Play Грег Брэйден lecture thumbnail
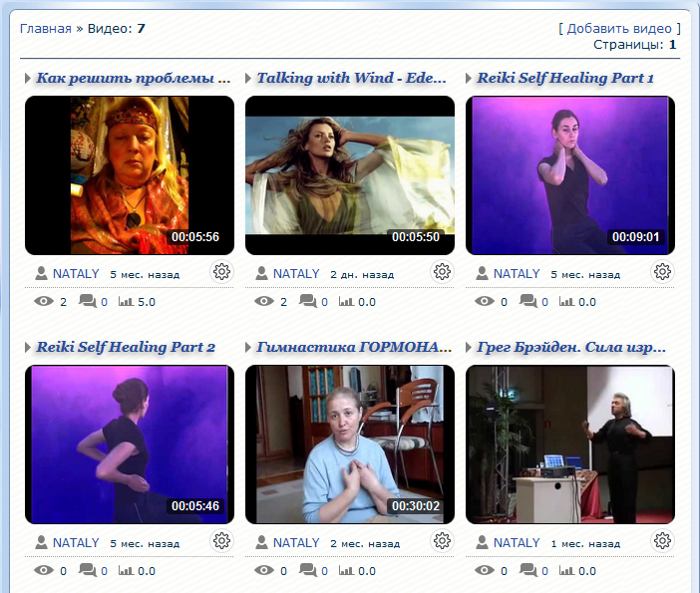Viewport: 700px width, 593px height. click(x=570, y=445)
